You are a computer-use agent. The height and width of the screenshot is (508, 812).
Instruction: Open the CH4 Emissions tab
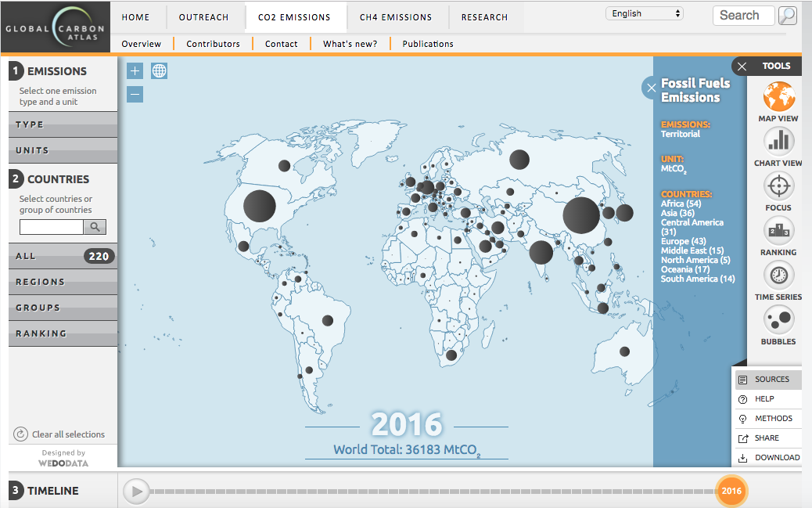[396, 17]
